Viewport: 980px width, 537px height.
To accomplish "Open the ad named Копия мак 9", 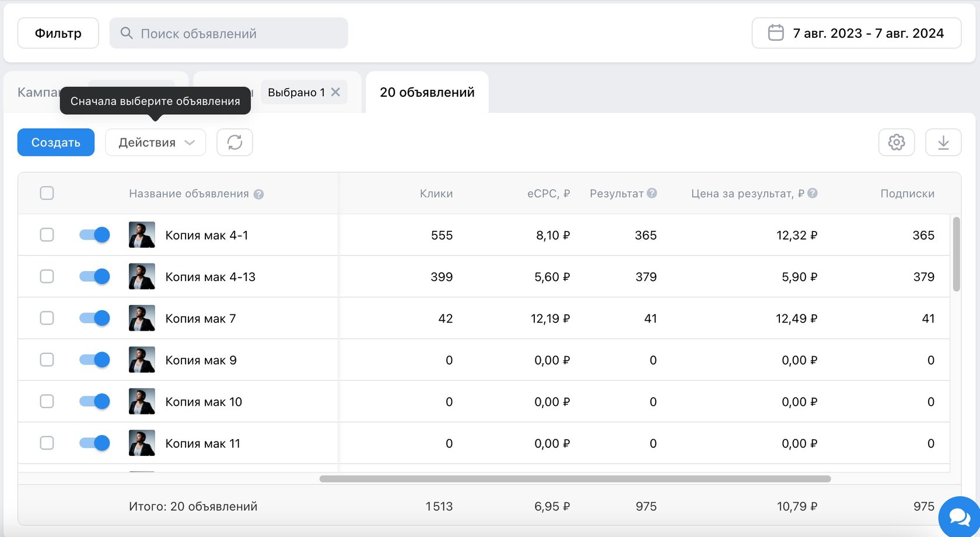I will [201, 360].
